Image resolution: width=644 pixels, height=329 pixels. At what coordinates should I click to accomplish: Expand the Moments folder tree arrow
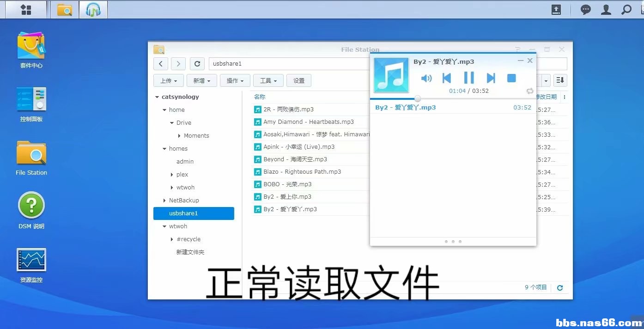179,136
